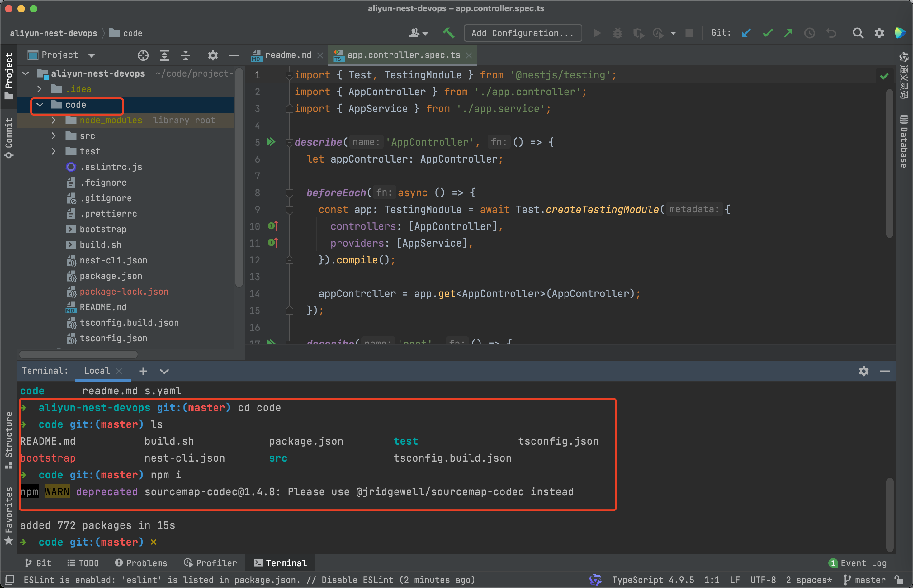This screenshot has width=913, height=588.
Task: Open Project panel options gear
Action: pos(213,55)
